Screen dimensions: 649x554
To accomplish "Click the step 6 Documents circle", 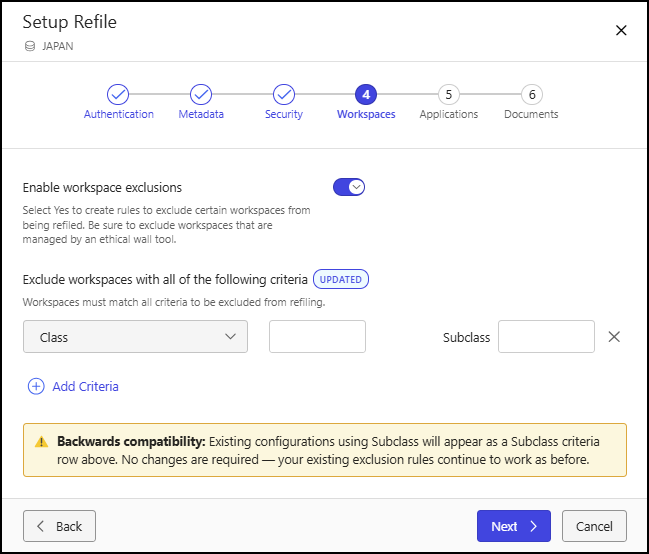I will coord(531,94).
